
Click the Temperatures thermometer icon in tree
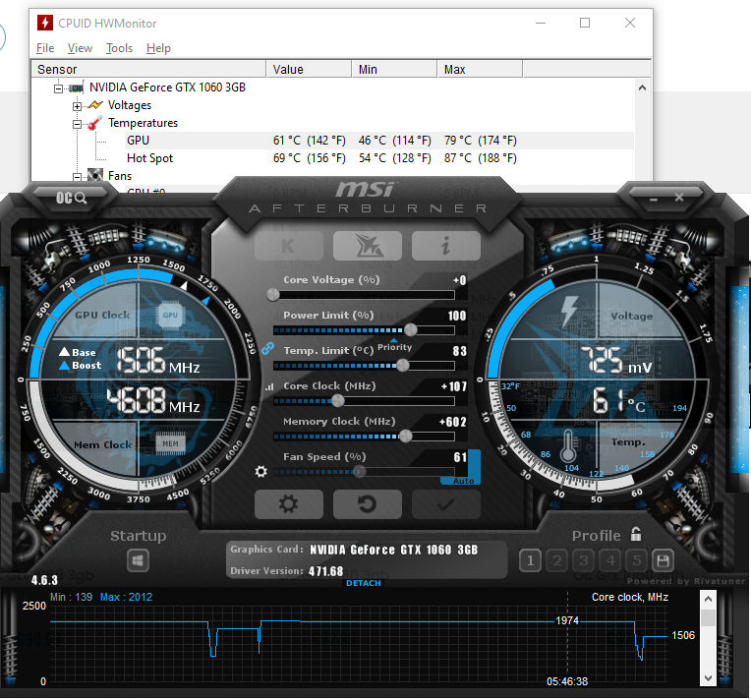[94, 123]
